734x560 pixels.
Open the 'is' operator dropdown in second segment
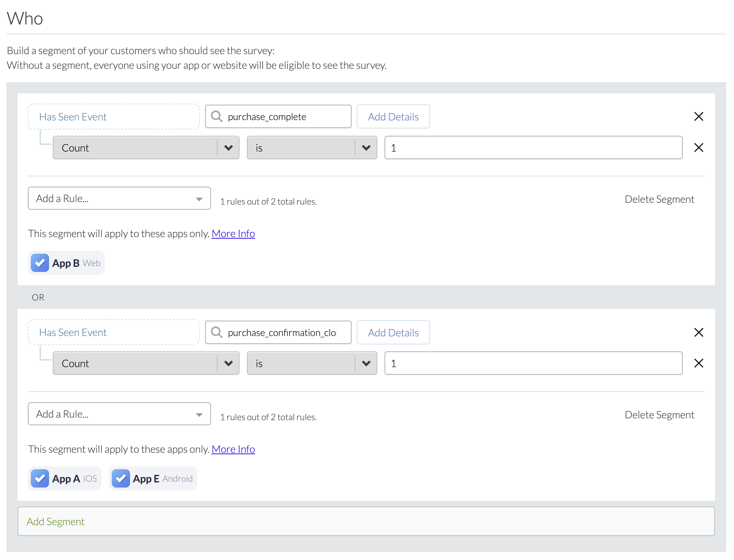point(312,363)
